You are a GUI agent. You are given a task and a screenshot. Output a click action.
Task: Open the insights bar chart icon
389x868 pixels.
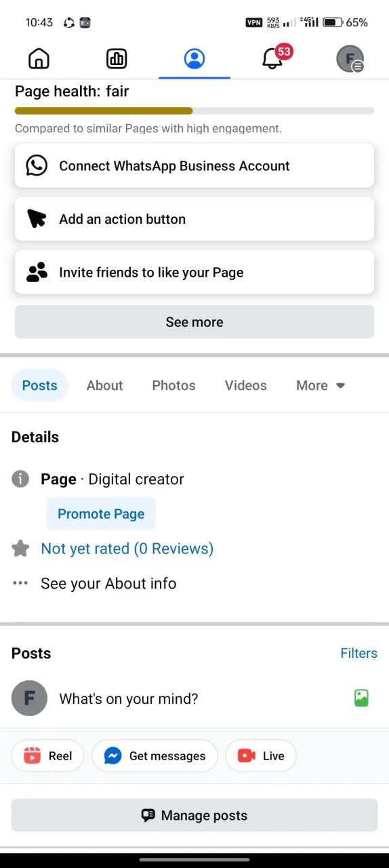pyautogui.click(x=117, y=59)
